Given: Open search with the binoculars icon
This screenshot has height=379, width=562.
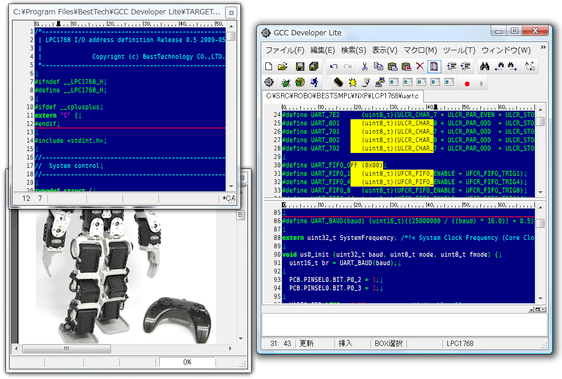Looking at the screenshot, I should coord(485,66).
